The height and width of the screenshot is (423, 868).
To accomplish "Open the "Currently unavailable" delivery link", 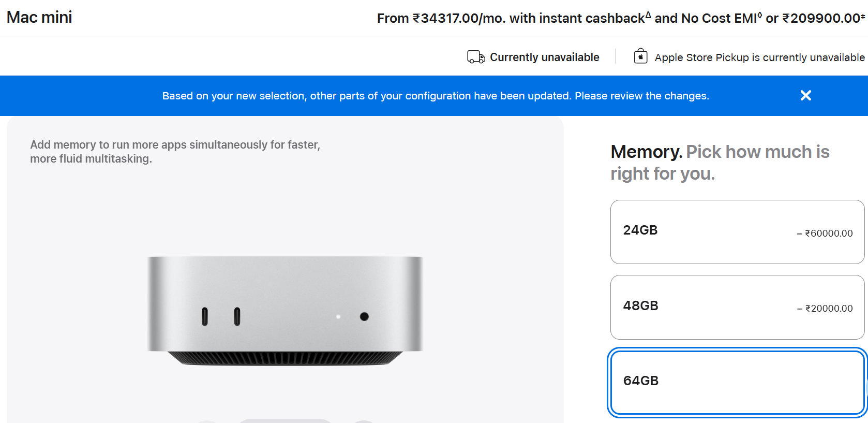I will pos(544,57).
